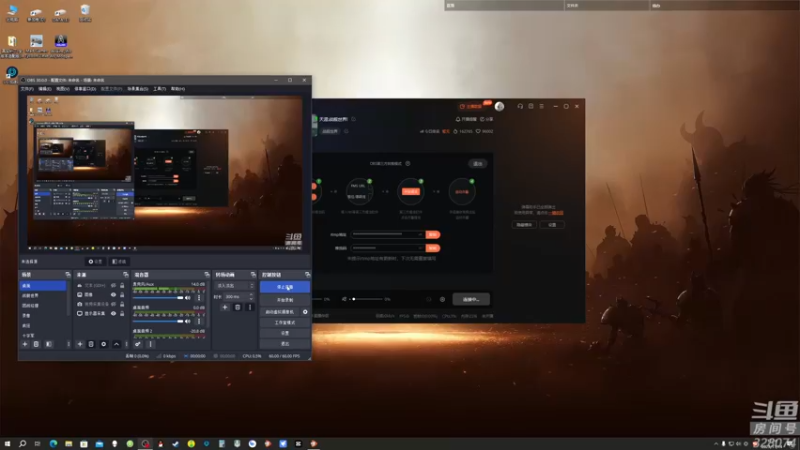
Task: Undock the 场景 panel with its float icon
Action: point(68,274)
